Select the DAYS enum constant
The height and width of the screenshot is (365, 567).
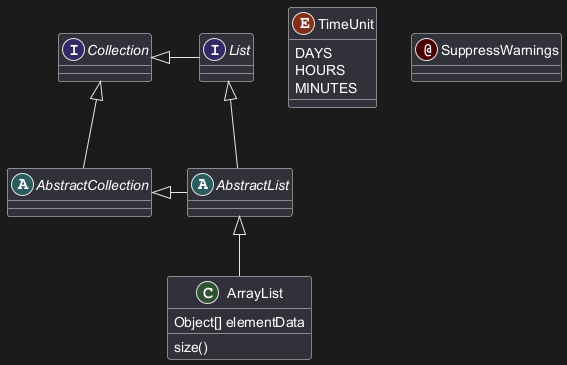(313, 53)
